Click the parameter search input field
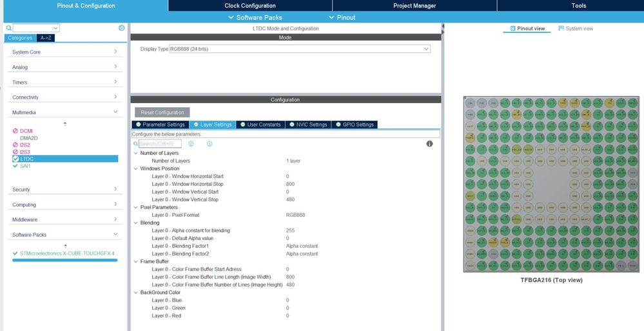 click(x=160, y=143)
